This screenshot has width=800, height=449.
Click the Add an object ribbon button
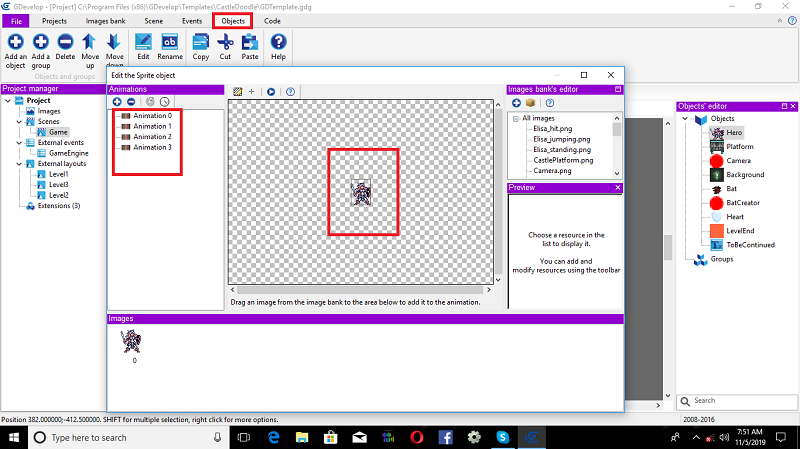[15, 51]
